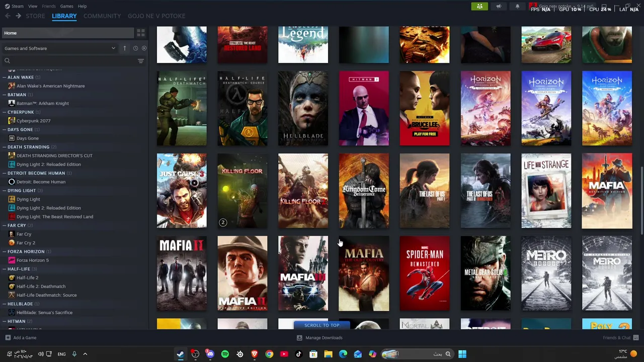Click the library grid vertical scrollbar
644x362 pixels.
tap(641, 201)
